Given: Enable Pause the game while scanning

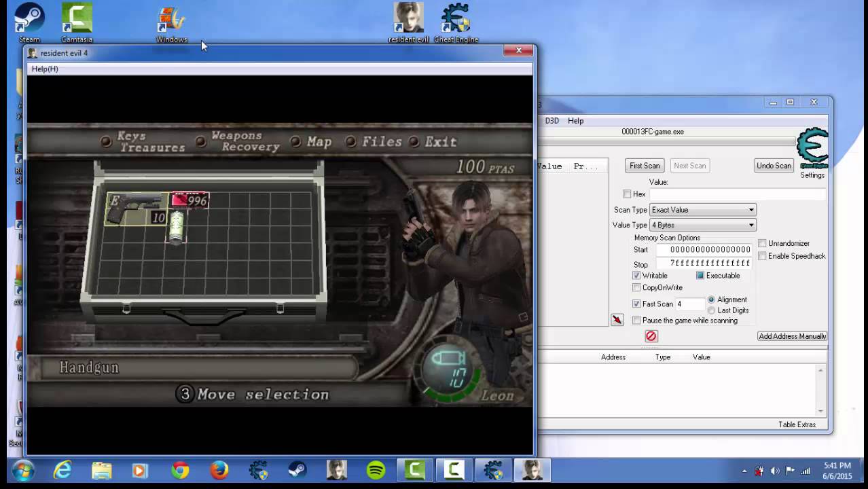Looking at the screenshot, I should (x=636, y=320).
